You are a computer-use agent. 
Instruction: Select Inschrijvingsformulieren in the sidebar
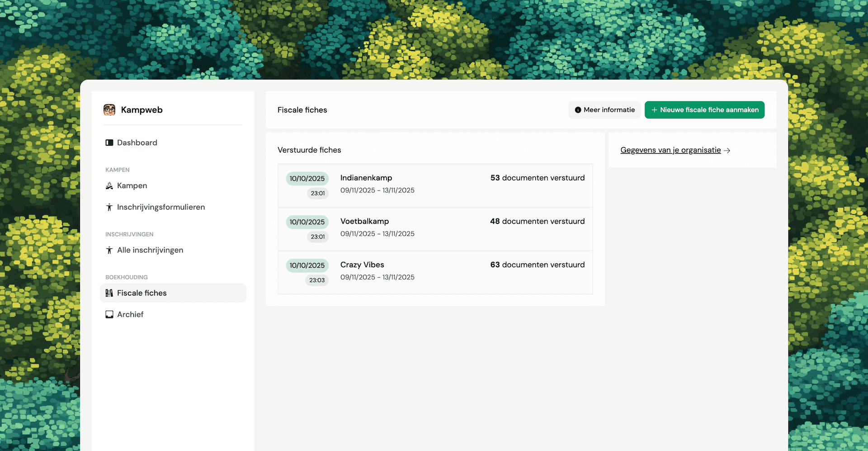click(160, 207)
